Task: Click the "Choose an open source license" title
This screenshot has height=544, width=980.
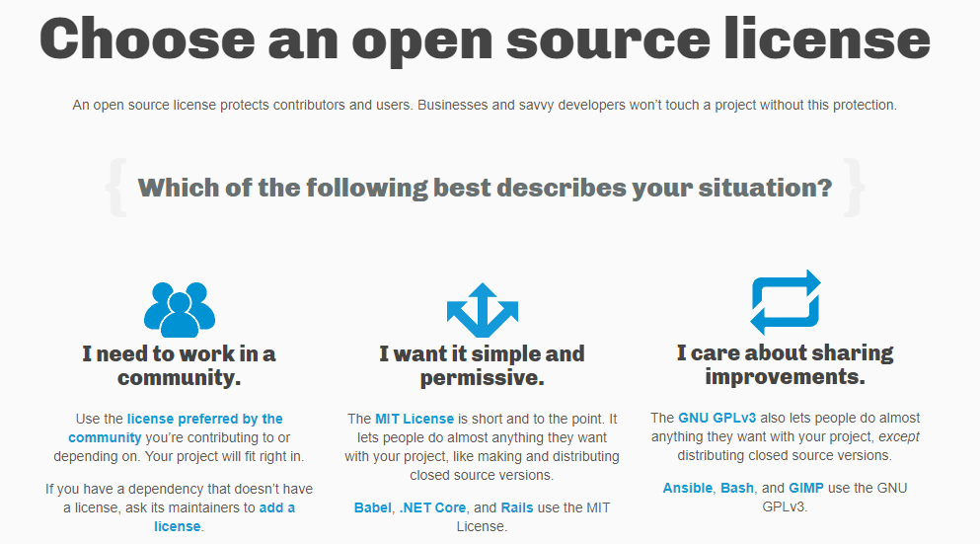Action: [x=485, y=38]
